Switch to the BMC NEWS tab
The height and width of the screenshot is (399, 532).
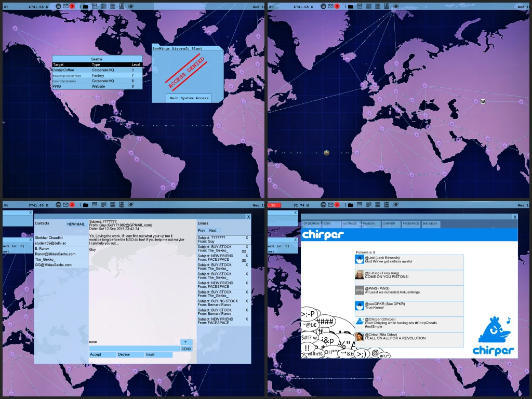(431, 224)
